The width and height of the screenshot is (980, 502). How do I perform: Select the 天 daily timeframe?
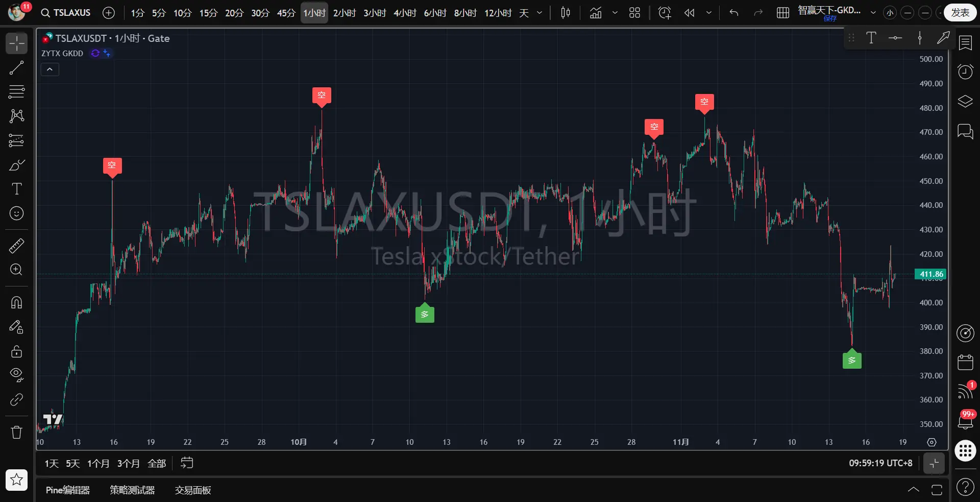(x=524, y=13)
